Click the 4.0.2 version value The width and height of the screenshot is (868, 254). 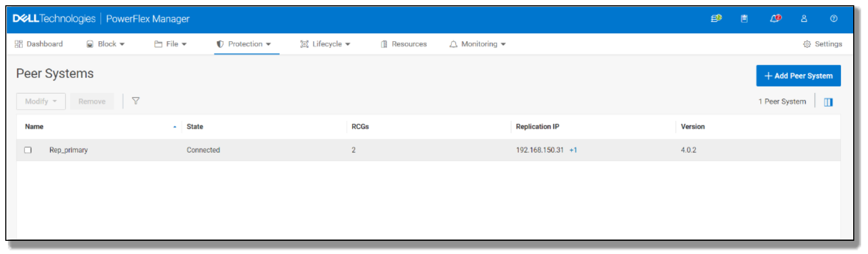click(x=688, y=150)
